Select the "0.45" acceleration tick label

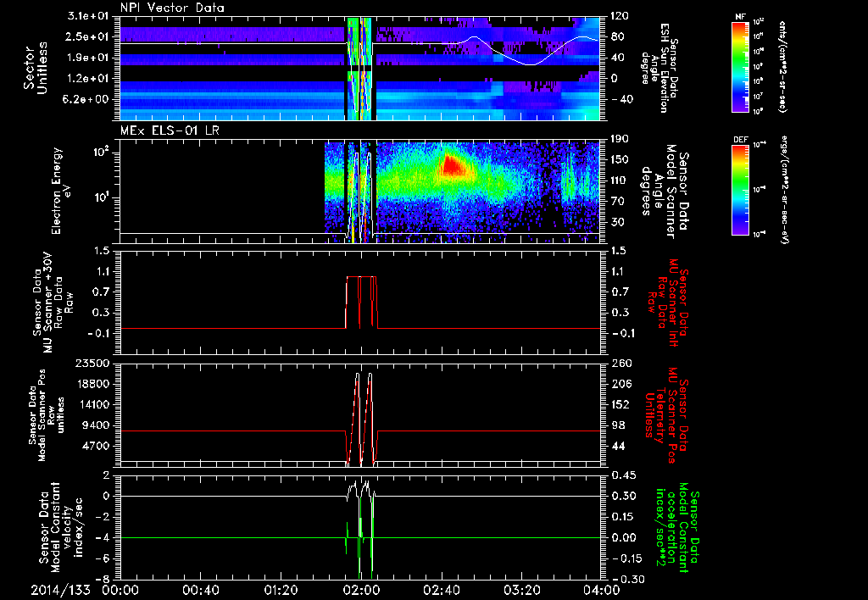coord(623,475)
